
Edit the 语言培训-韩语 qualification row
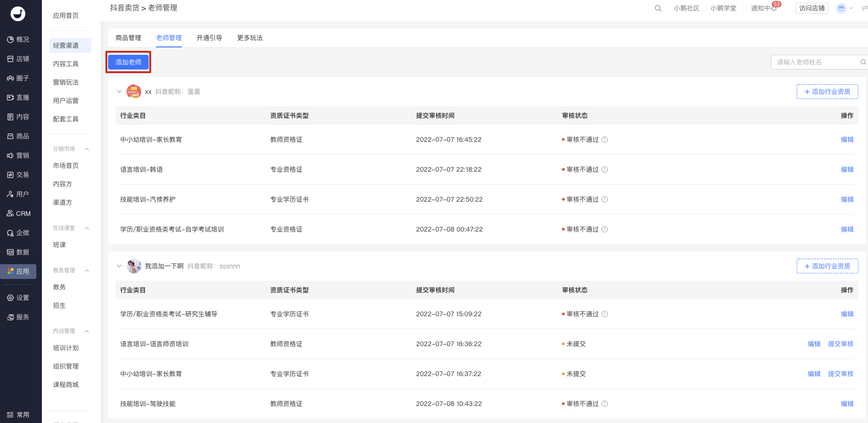point(847,169)
